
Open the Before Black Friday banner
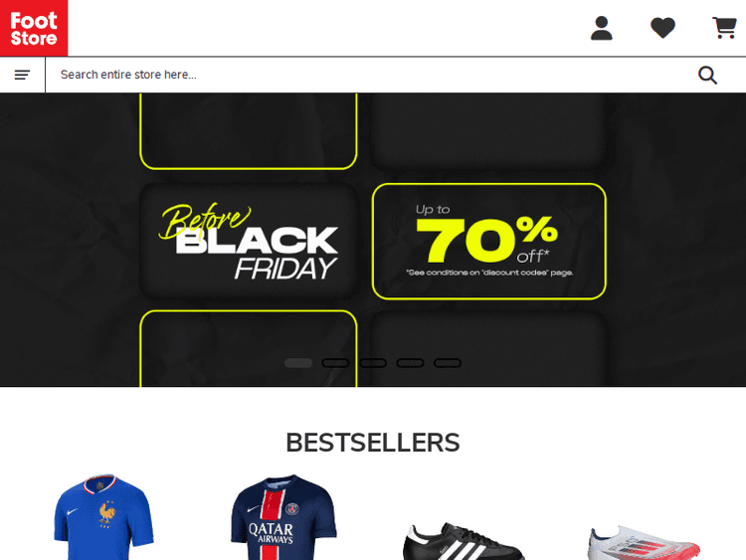pos(249,242)
